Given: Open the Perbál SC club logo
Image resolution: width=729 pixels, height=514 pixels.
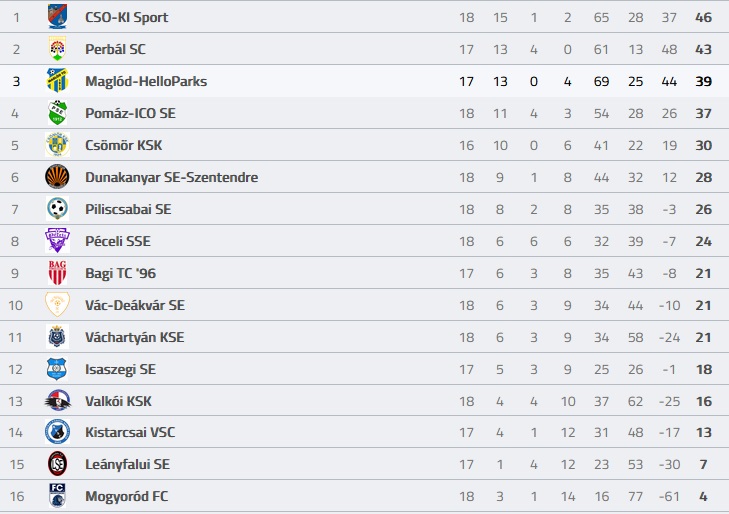Looking at the screenshot, I should point(57,49).
